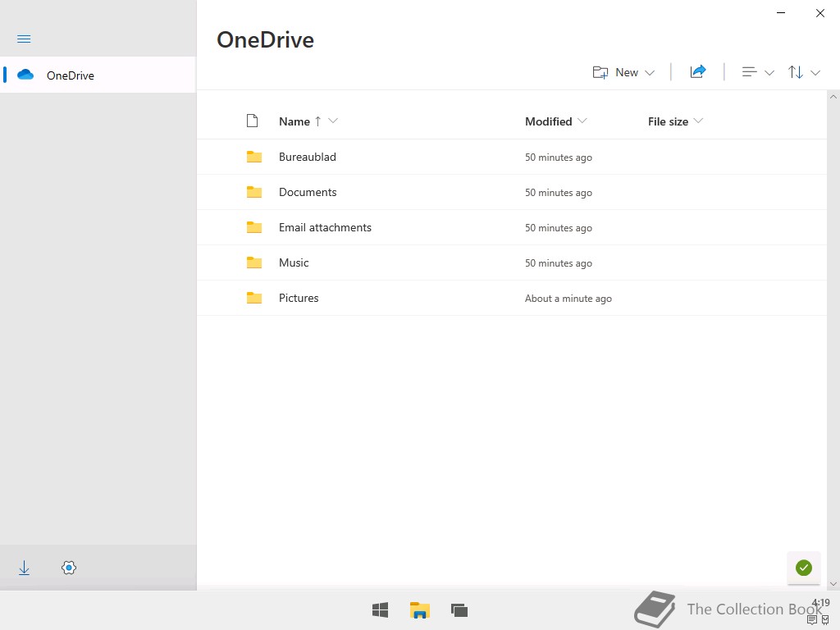The height and width of the screenshot is (630, 840).
Task: Expand the File size column chevron
Action: tap(698, 121)
